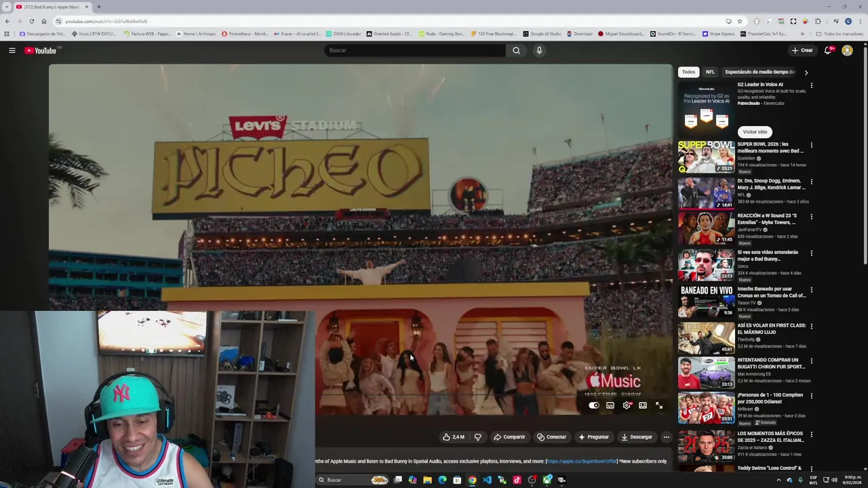Open the Anthropic Home bookmark
This screenshot has height=488, width=868.
(x=197, y=34)
